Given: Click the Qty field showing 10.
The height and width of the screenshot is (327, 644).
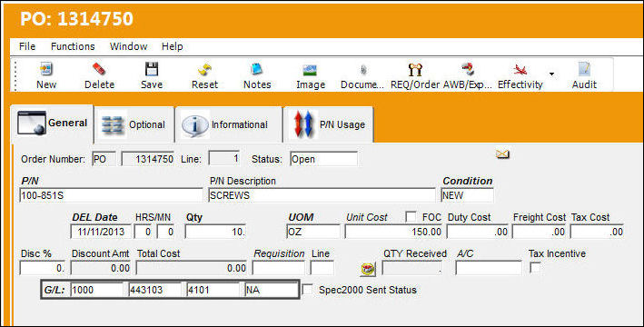Looking at the screenshot, I should [x=215, y=232].
